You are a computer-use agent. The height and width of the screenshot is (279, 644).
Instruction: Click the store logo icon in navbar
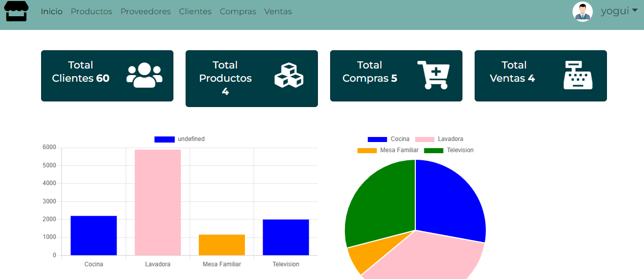pos(16,11)
